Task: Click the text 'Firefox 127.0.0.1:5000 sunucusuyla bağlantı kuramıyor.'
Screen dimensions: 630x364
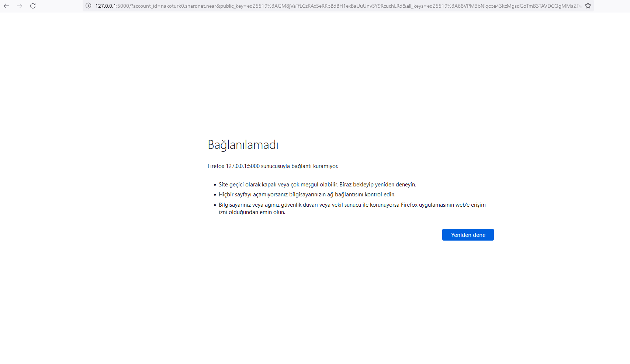Action: [273, 166]
